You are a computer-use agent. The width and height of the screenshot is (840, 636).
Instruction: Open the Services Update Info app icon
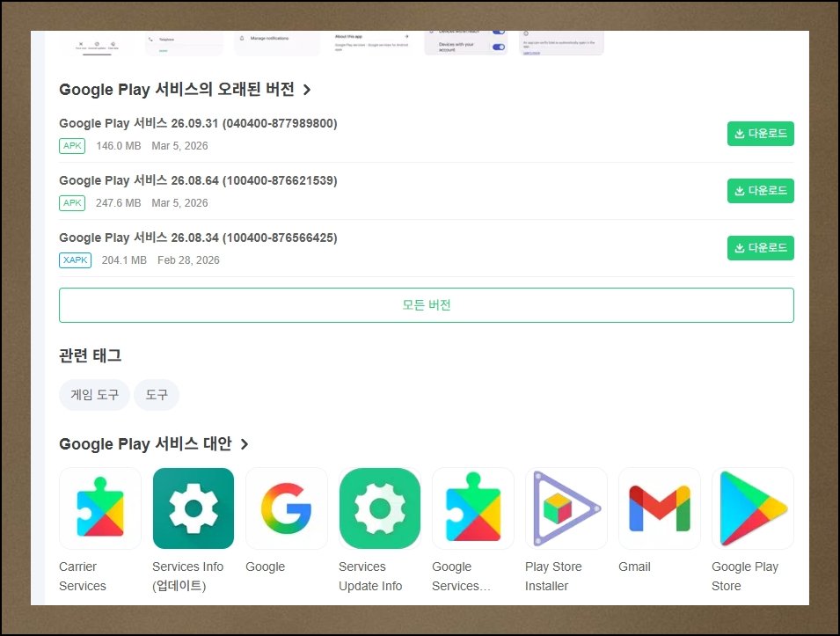(x=380, y=508)
